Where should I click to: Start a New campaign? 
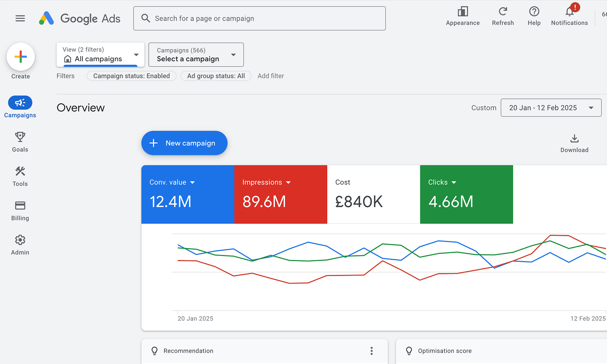pyautogui.click(x=184, y=143)
